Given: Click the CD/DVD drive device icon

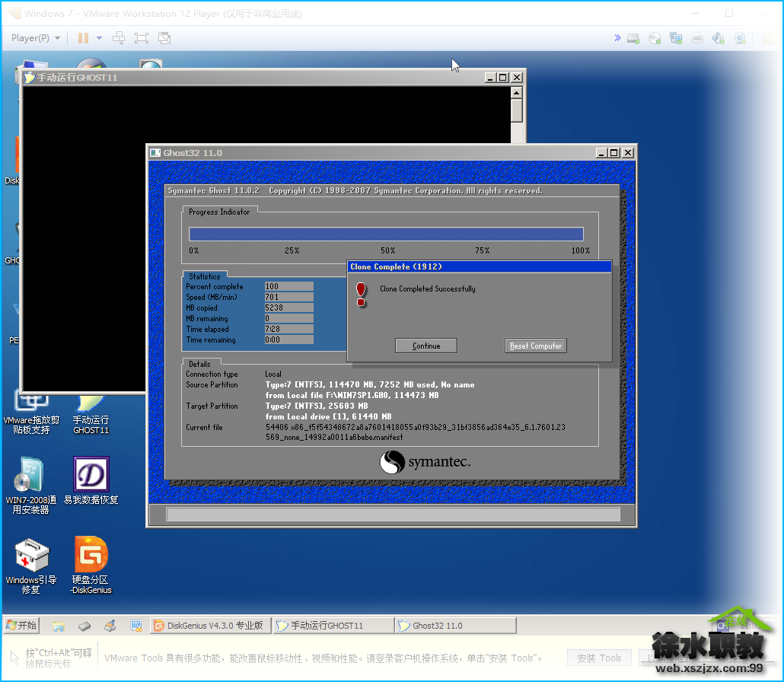Looking at the screenshot, I should [655, 39].
